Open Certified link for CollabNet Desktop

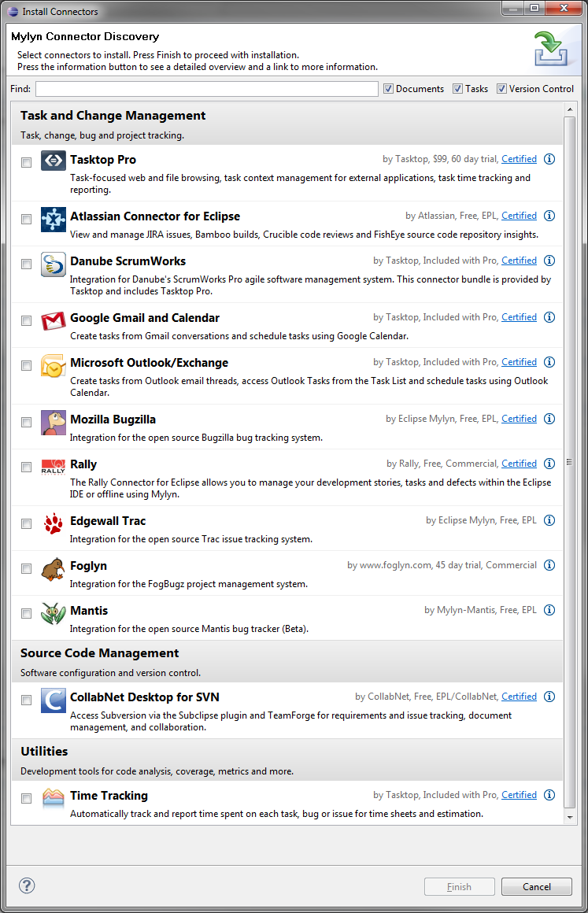point(519,697)
